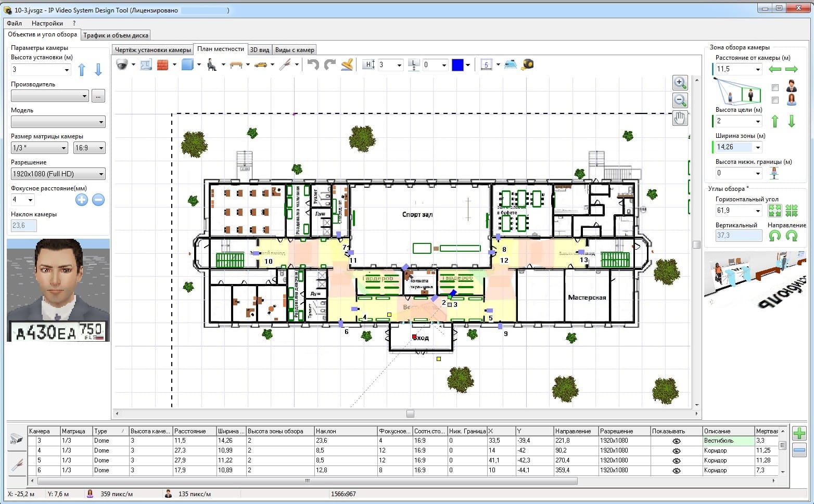
Task: Lower camera installation height with down arrow
Action: click(98, 70)
